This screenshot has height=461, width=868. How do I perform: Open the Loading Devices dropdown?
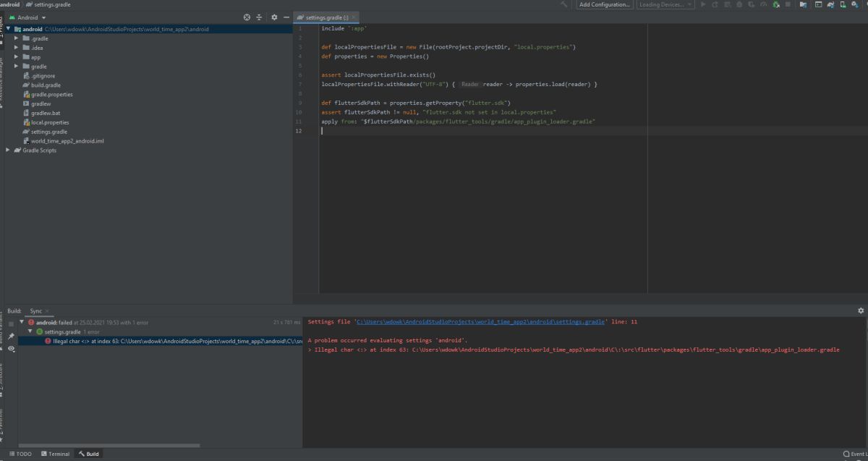click(x=665, y=4)
